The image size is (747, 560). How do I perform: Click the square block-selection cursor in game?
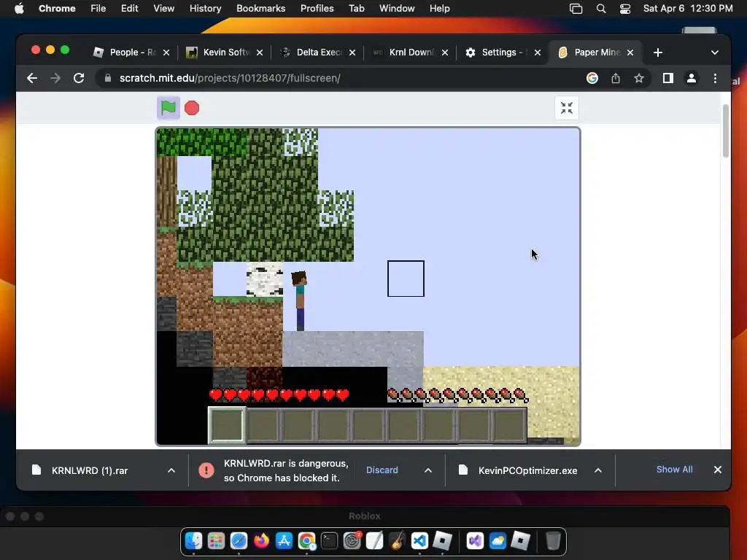pos(406,279)
